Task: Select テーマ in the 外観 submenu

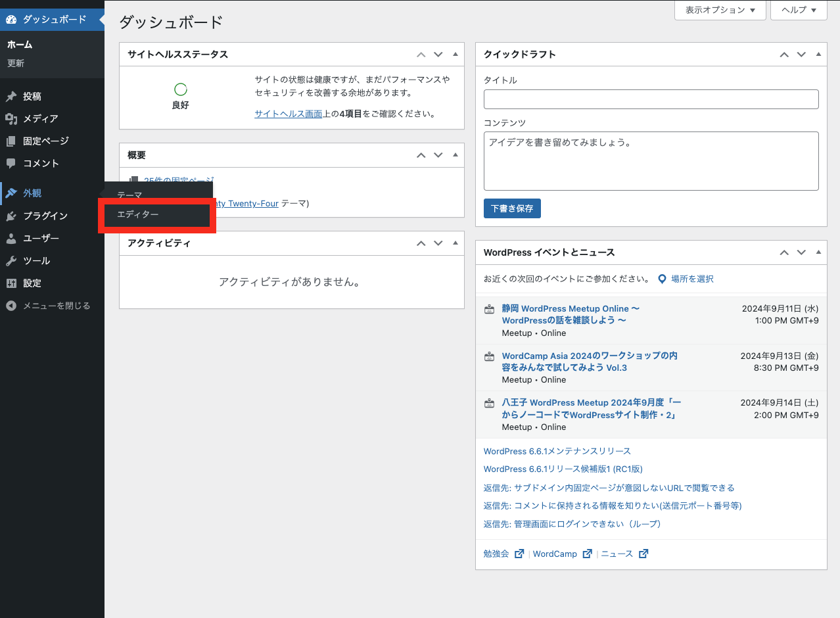Action: 129,195
